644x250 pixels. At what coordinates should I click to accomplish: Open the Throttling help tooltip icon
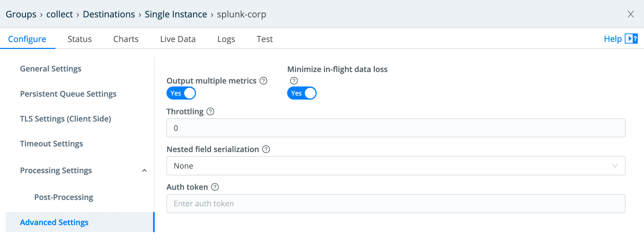tap(210, 111)
